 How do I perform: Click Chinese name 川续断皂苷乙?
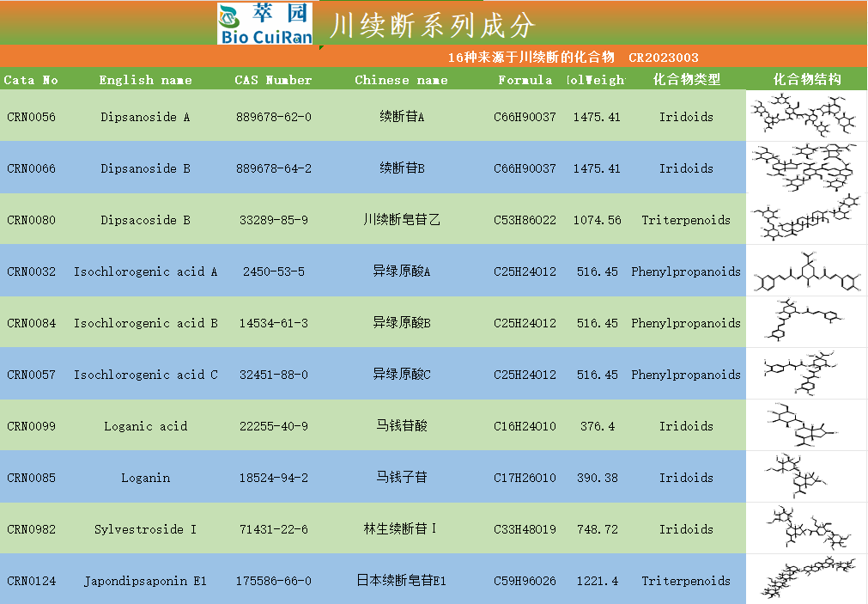(402, 219)
